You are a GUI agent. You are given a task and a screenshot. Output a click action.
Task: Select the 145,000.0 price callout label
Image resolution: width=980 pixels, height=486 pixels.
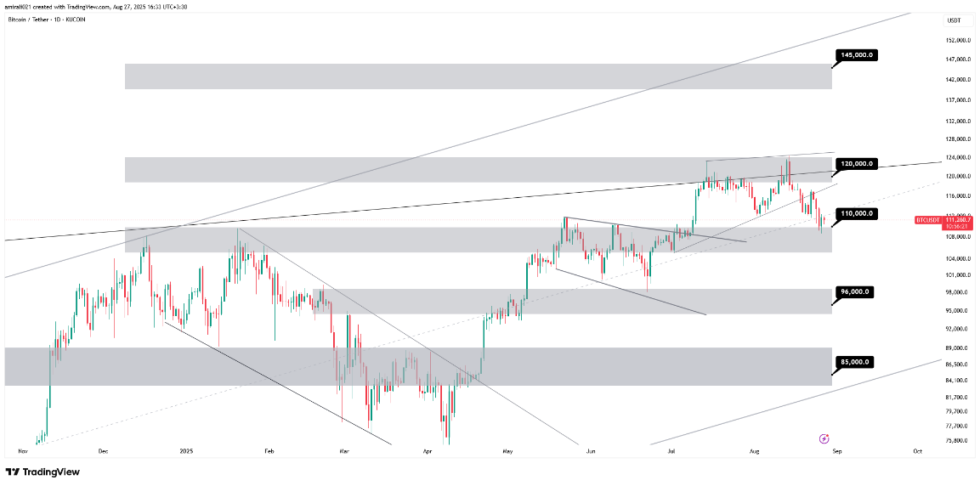(857, 55)
